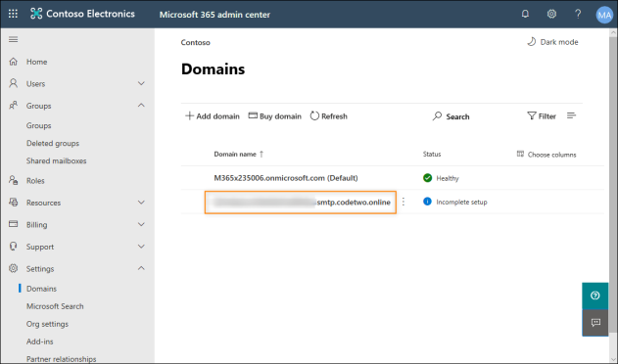This screenshot has height=364, width=618.
Task: Open Groups sub-item under Groups
Action: (38, 125)
